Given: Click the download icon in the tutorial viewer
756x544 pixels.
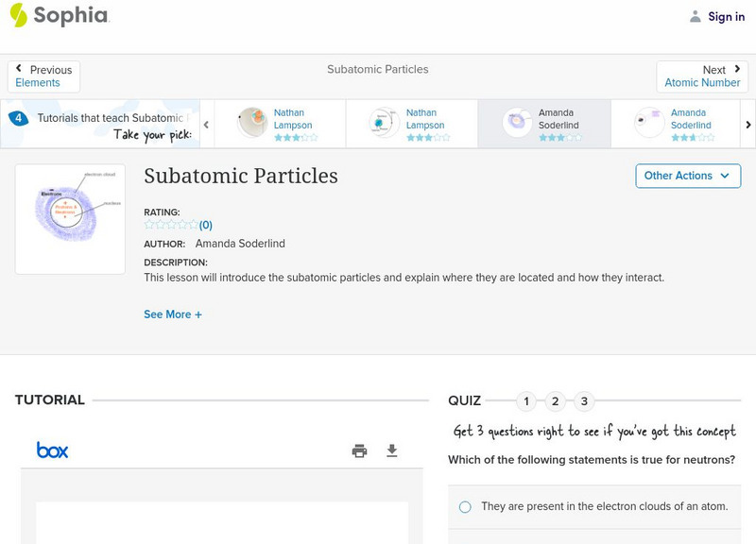Looking at the screenshot, I should 392,450.
